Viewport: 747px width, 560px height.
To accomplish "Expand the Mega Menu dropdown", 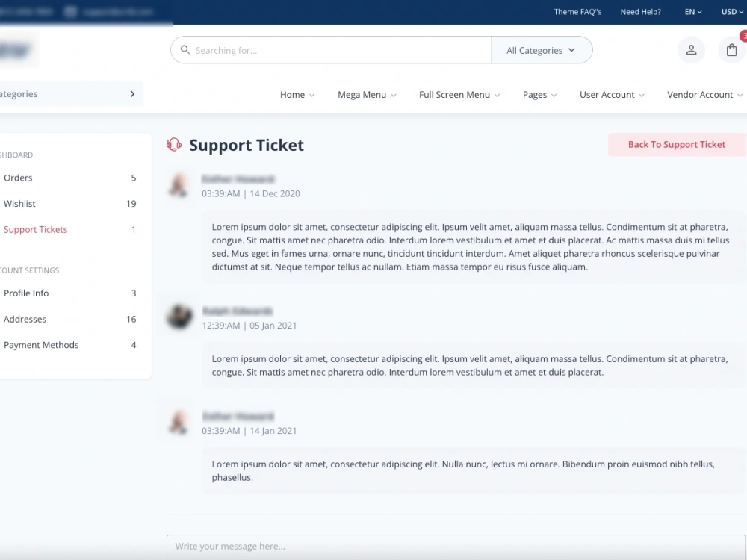I will (367, 95).
